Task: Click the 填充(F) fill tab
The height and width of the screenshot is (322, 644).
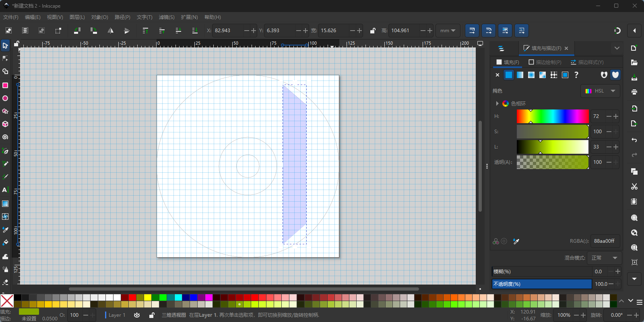Action: [x=508, y=62]
